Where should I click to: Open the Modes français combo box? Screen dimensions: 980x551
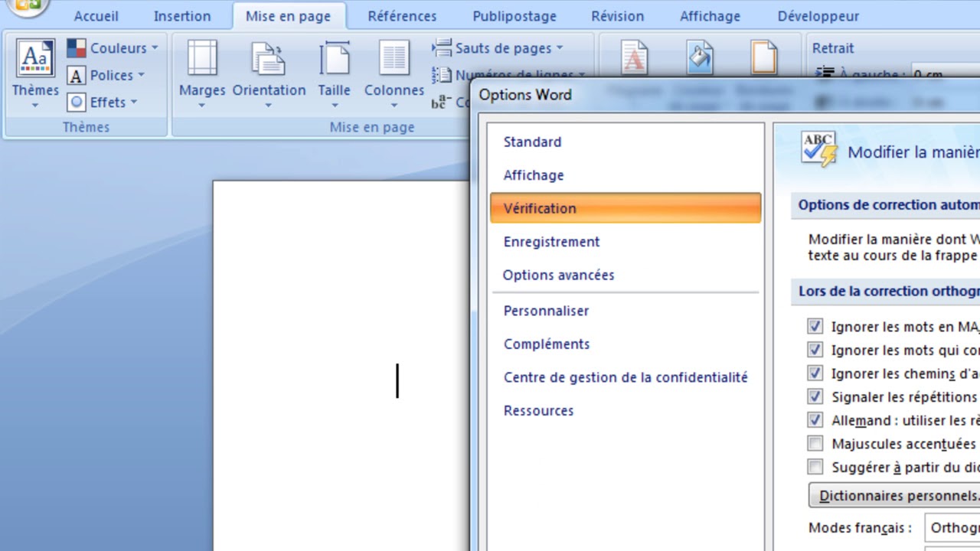(x=952, y=528)
